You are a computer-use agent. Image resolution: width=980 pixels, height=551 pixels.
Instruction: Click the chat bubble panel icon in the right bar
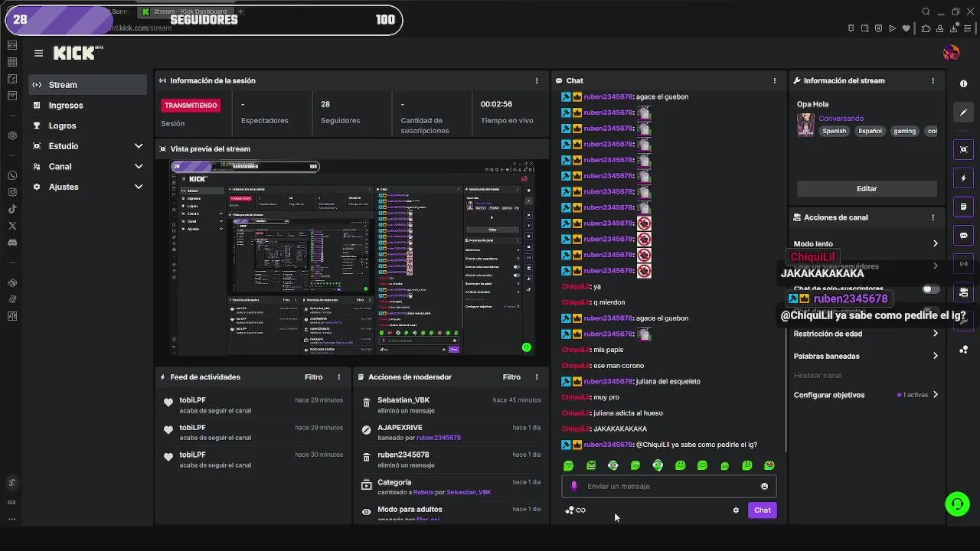[963, 235]
